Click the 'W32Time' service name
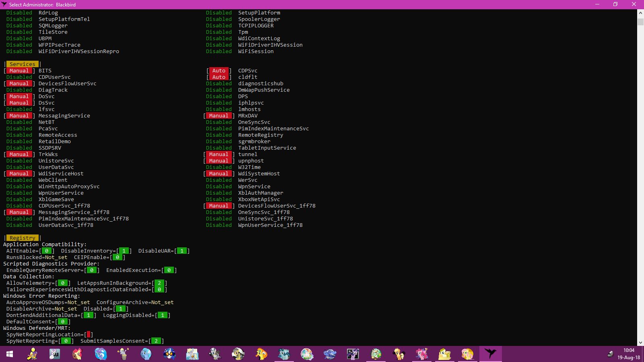This screenshot has width=644, height=362. pos(250,167)
